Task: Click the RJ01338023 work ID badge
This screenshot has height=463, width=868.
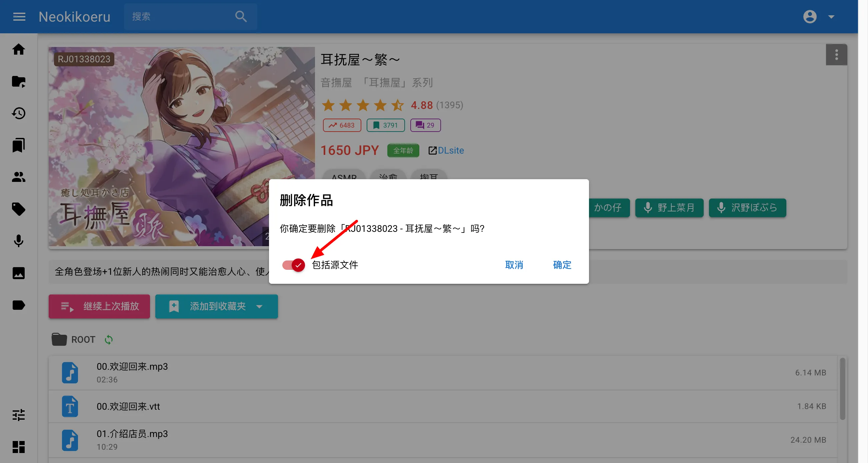Action: tap(84, 59)
